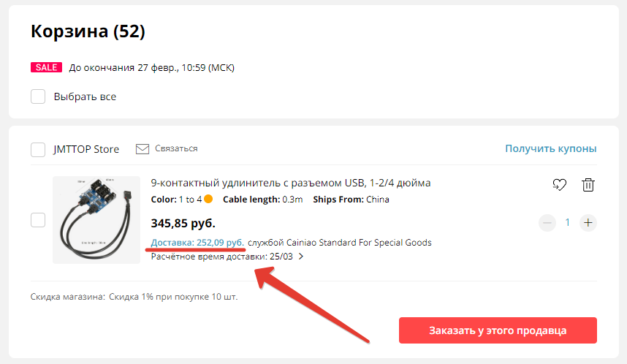The height and width of the screenshot is (364, 627).
Task: Open the JMTTOP Store page
Action: 86,149
